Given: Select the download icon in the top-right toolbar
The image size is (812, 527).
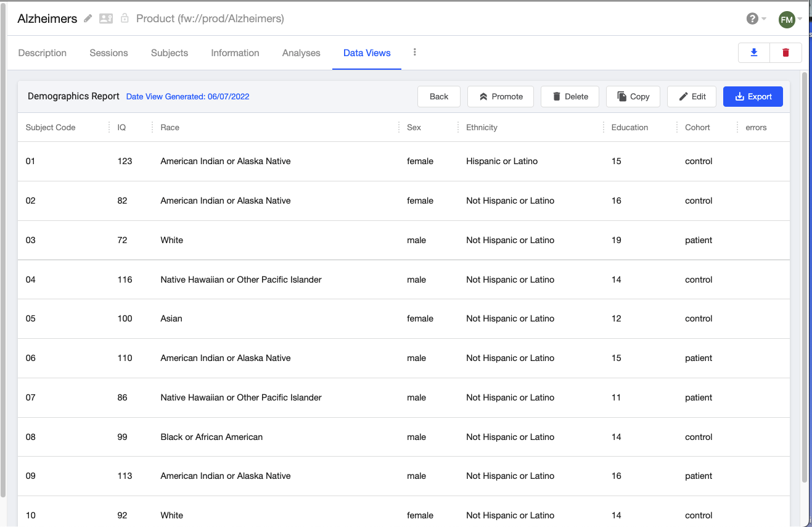Looking at the screenshot, I should [x=753, y=52].
